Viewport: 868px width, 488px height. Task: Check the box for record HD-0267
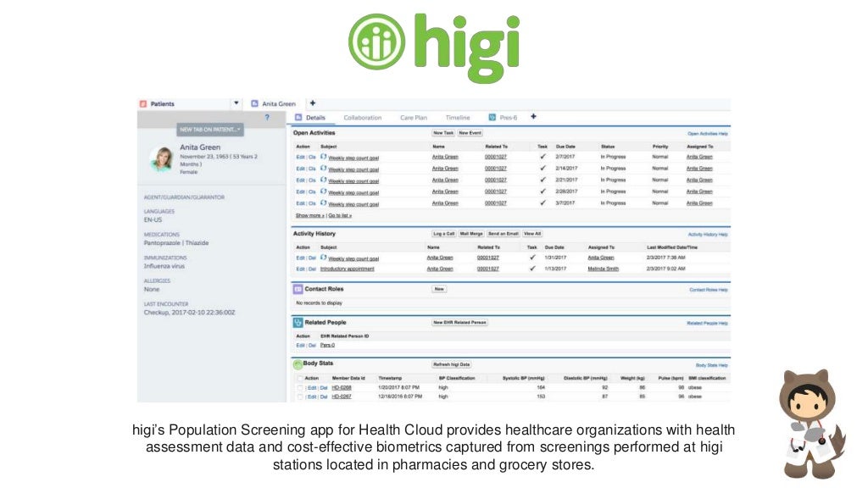[x=300, y=396]
